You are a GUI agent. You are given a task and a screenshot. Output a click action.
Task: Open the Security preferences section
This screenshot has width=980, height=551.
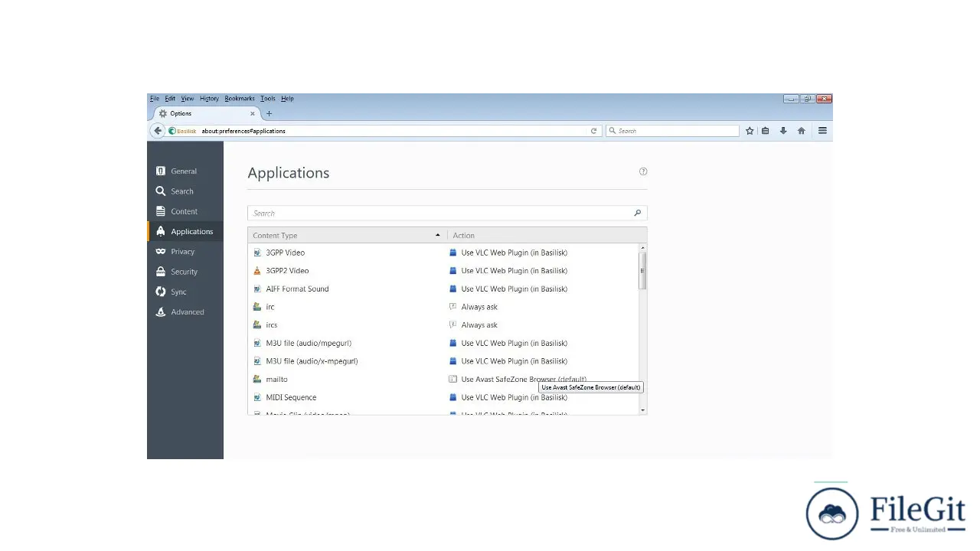tap(185, 272)
